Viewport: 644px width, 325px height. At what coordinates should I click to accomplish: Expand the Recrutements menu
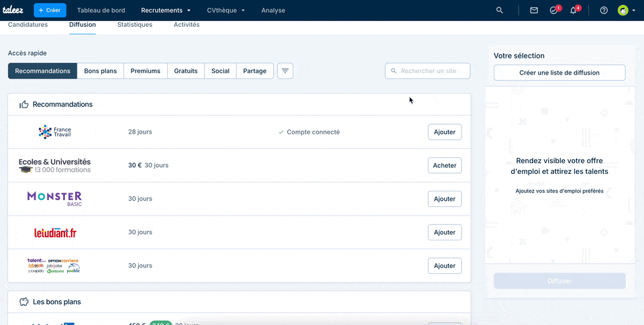[166, 10]
